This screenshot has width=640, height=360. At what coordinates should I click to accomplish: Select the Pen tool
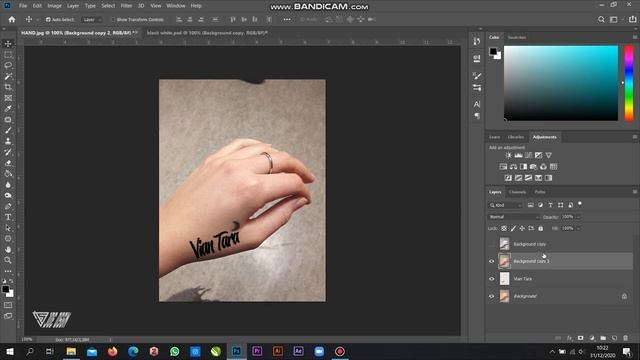[8, 206]
